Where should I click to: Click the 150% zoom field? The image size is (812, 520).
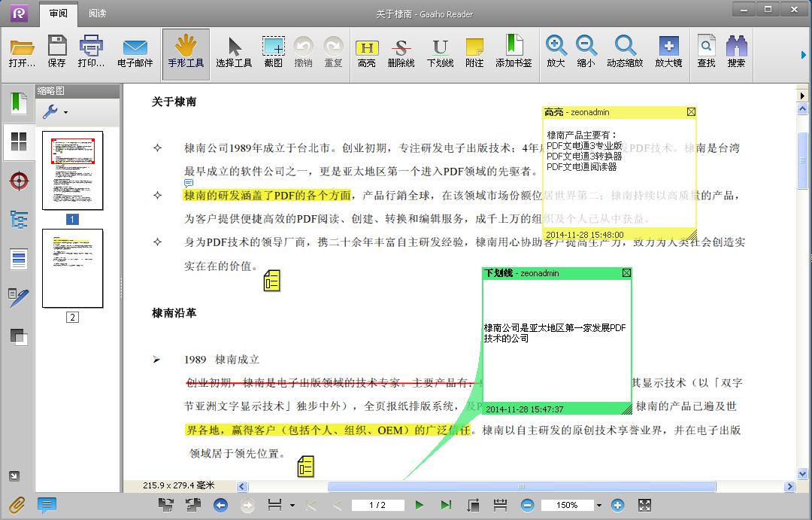click(567, 505)
